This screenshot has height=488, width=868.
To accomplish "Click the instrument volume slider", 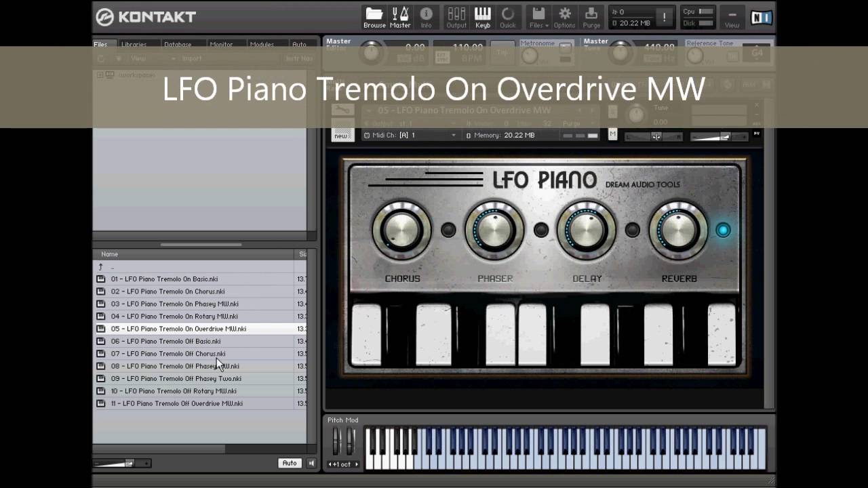I will [x=720, y=136].
